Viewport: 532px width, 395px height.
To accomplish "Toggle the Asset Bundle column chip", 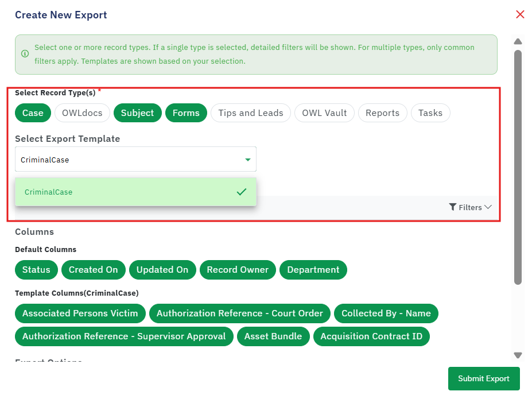I will point(273,336).
